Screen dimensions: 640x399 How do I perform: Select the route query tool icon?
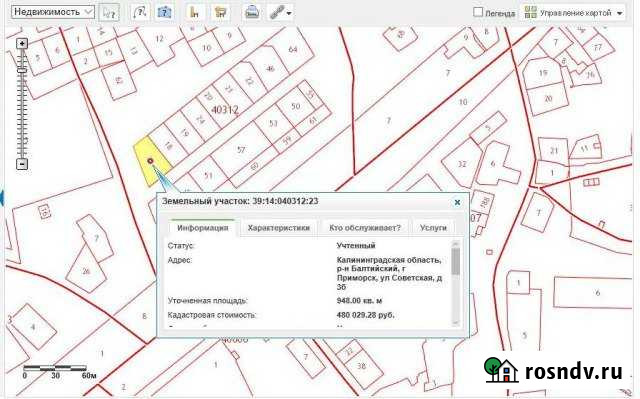(140, 12)
